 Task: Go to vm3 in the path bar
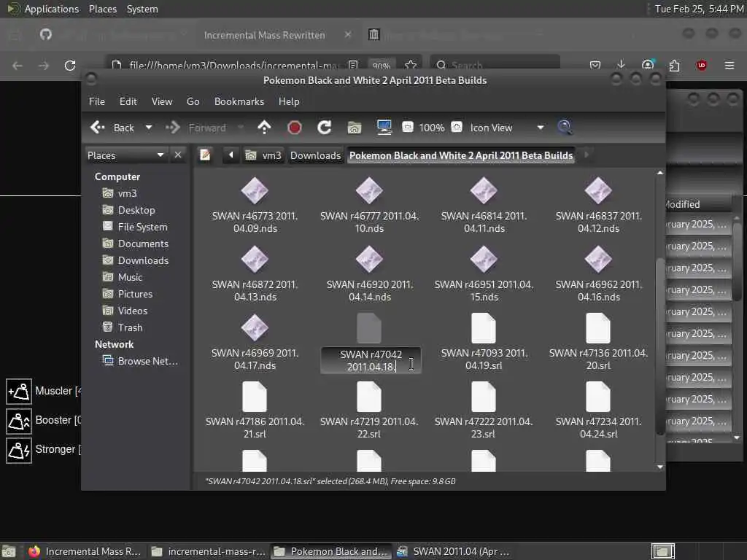point(263,155)
